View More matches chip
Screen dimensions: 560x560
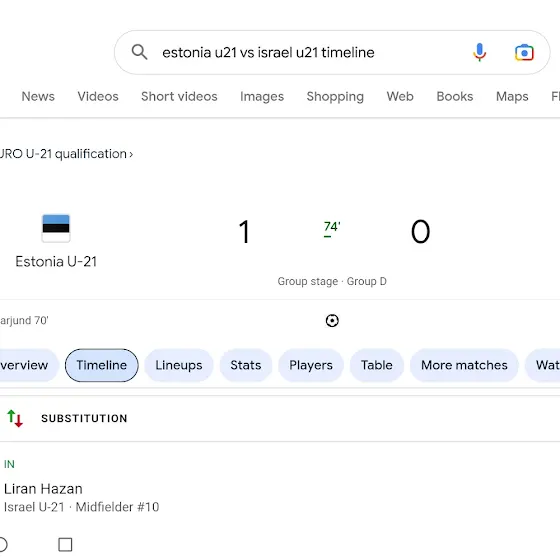464,365
